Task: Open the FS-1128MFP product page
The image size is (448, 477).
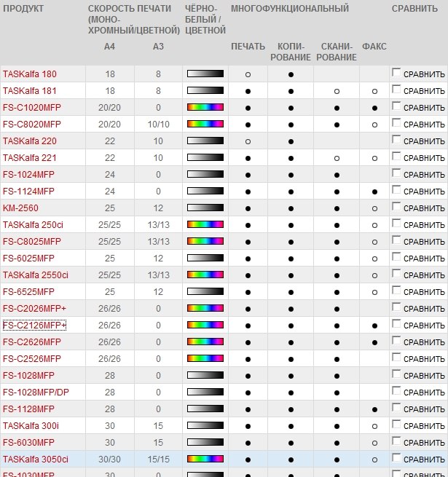Action: (28, 409)
